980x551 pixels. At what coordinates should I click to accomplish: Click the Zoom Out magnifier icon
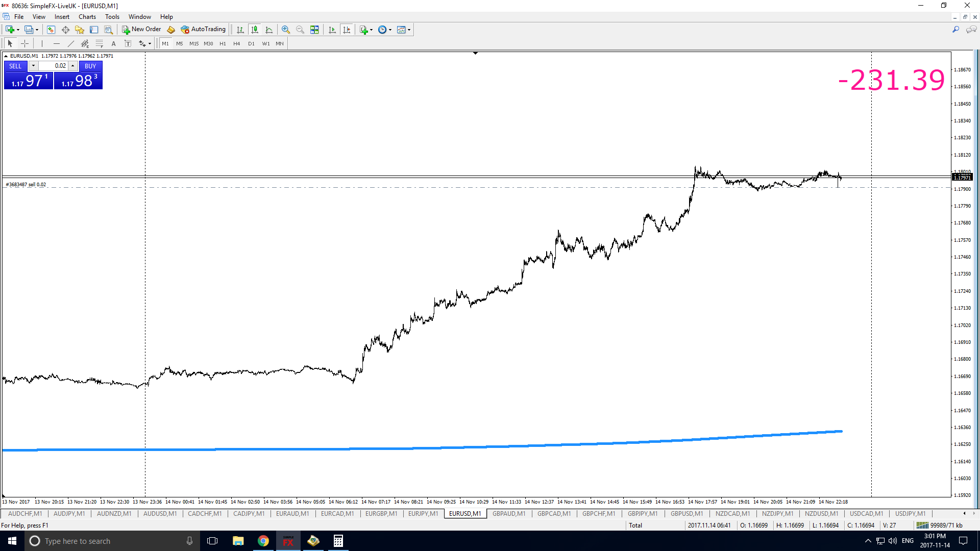click(300, 30)
